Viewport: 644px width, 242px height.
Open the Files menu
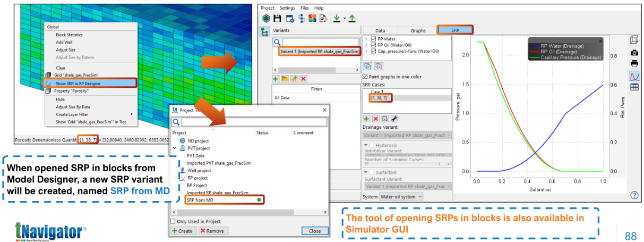pos(304,8)
